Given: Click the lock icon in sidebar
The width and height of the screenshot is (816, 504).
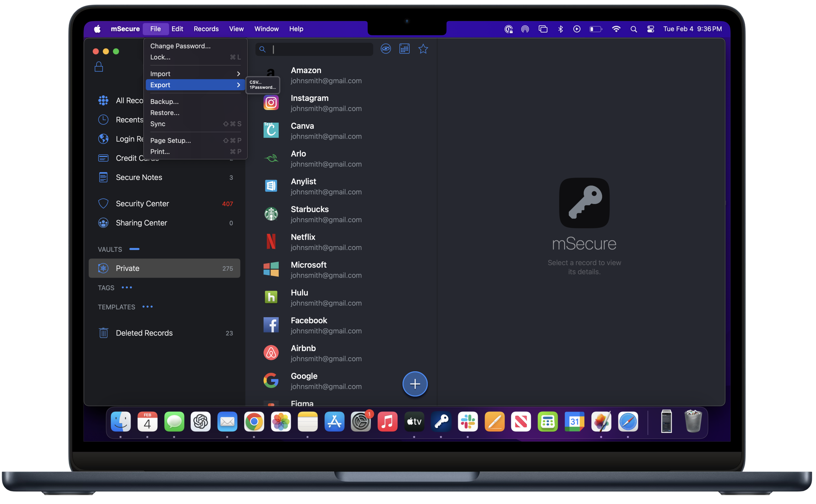Looking at the screenshot, I should coord(99,67).
